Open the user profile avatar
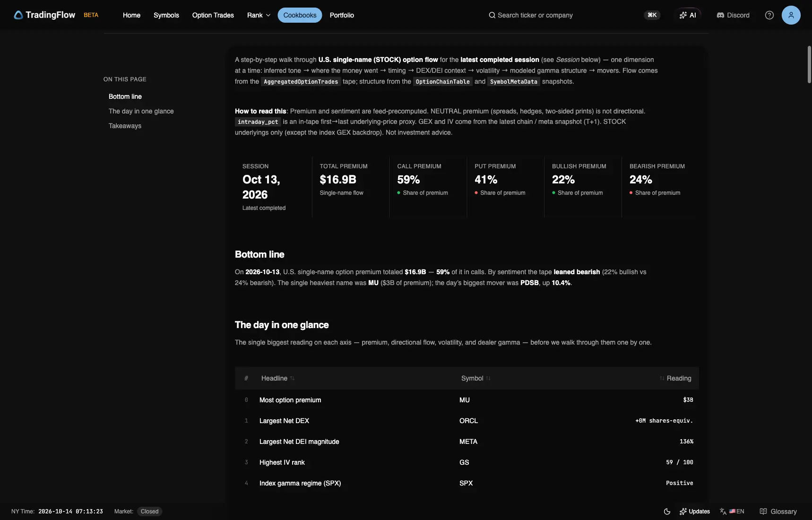The width and height of the screenshot is (812, 520). tap(791, 15)
